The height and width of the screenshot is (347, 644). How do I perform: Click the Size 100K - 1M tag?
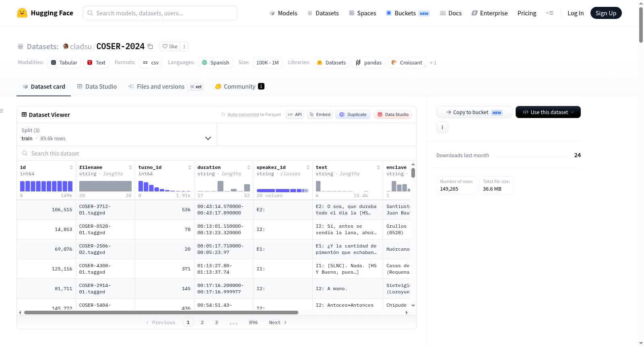click(x=268, y=62)
